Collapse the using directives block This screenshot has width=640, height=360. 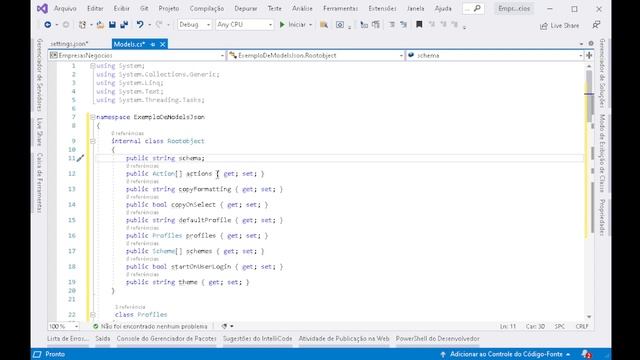click(x=93, y=66)
